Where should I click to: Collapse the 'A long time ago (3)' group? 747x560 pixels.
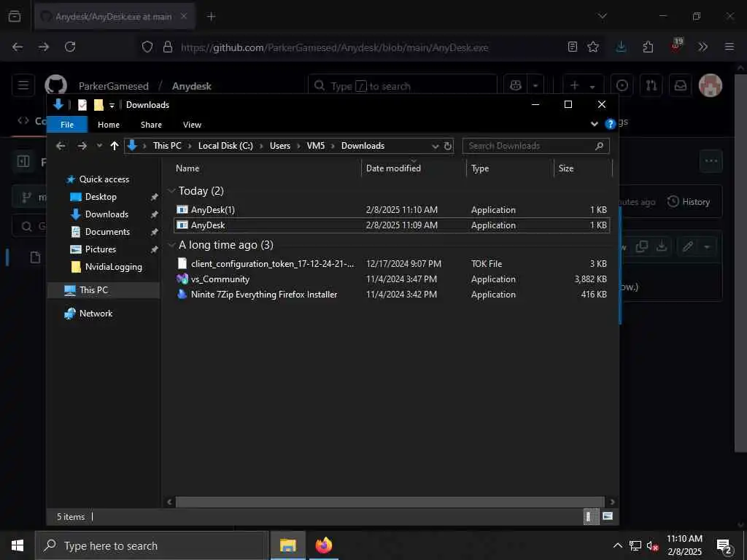171,245
